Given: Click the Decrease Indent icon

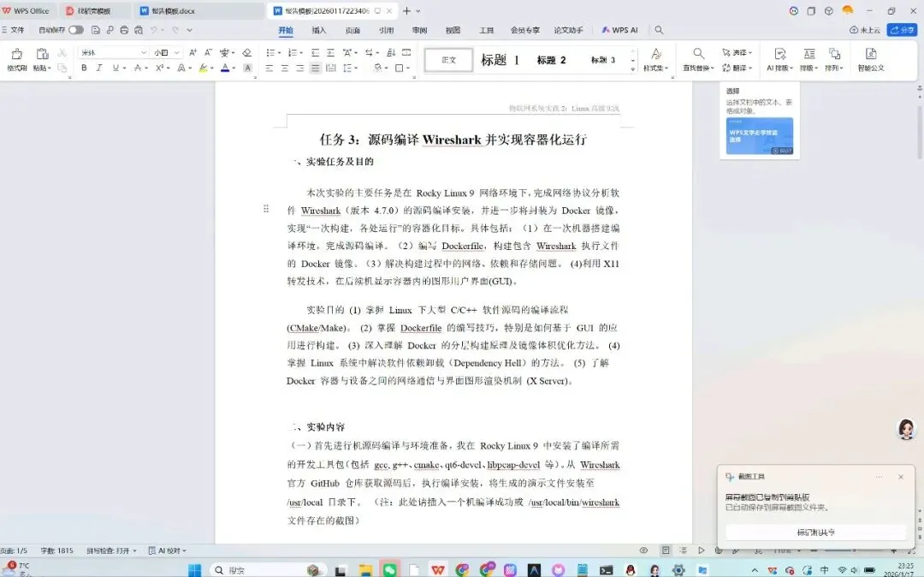Looking at the screenshot, I should pyautogui.click(x=315, y=52).
